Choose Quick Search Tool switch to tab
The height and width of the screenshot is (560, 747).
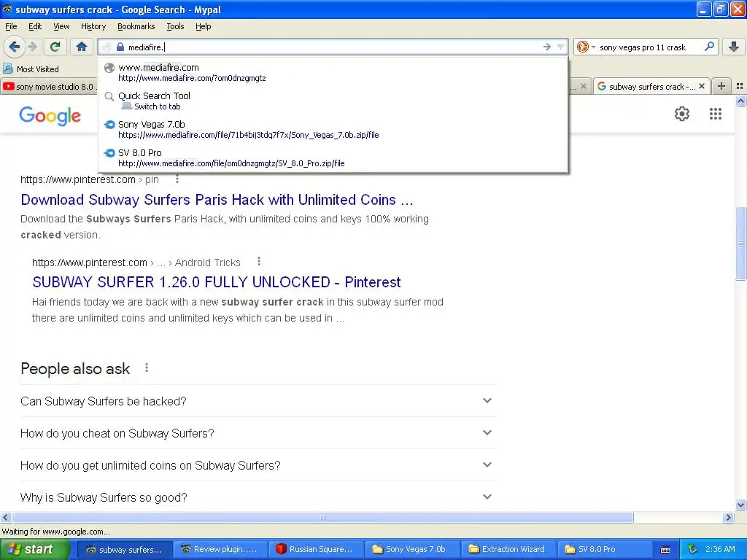[x=333, y=101]
